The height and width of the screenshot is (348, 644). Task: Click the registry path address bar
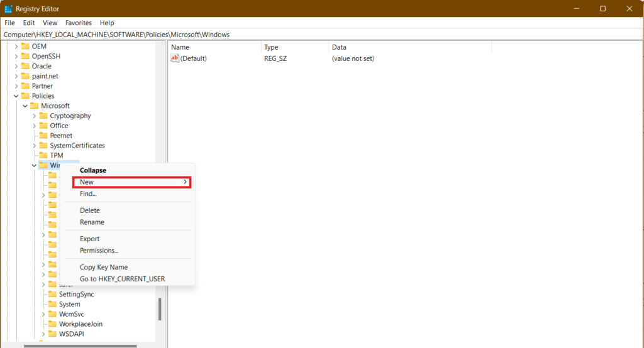(x=314, y=35)
